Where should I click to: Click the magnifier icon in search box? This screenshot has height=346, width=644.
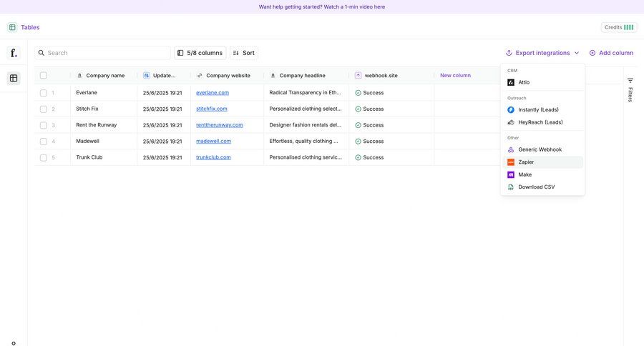pyautogui.click(x=41, y=53)
